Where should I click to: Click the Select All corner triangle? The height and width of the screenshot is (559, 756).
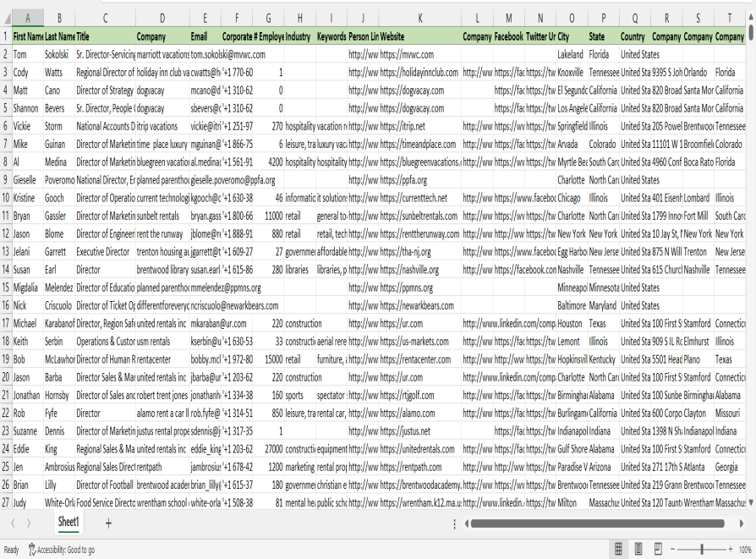pyautogui.click(x=6, y=18)
